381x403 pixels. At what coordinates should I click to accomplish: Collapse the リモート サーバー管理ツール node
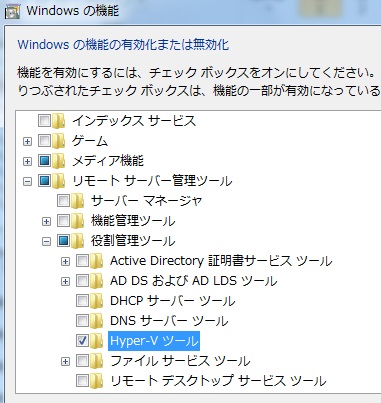click(x=27, y=182)
